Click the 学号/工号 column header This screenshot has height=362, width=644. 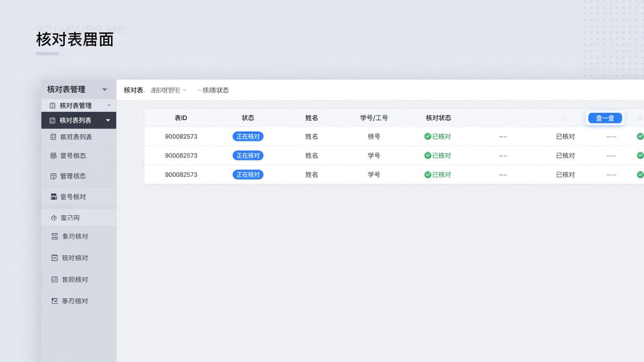(374, 118)
